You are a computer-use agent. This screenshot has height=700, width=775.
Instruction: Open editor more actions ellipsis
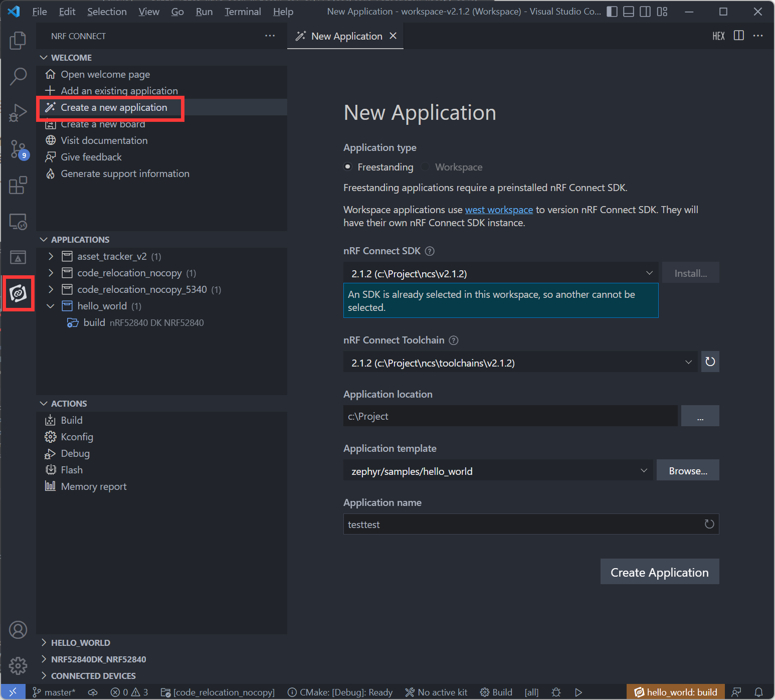(x=758, y=36)
